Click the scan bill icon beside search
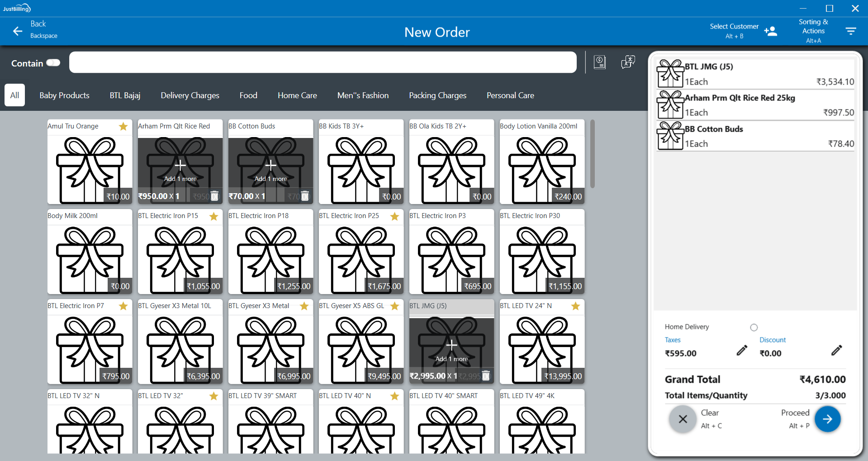The height and width of the screenshot is (461, 868). pos(600,62)
